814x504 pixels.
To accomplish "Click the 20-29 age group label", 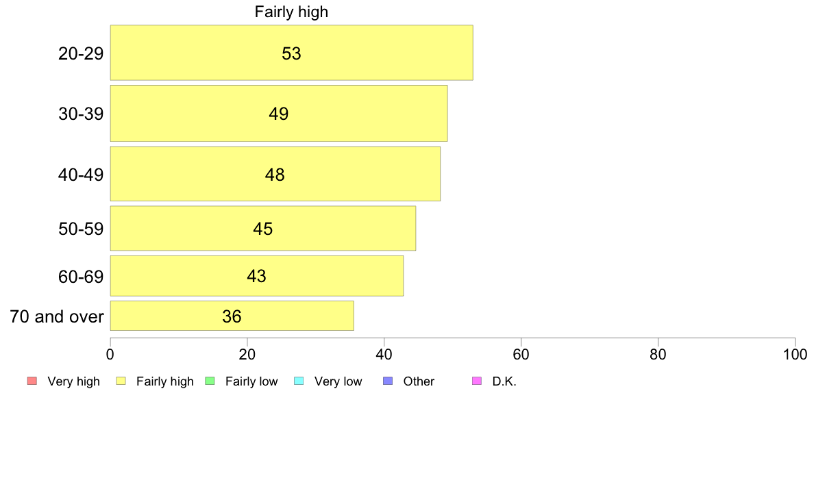I will click(x=81, y=53).
